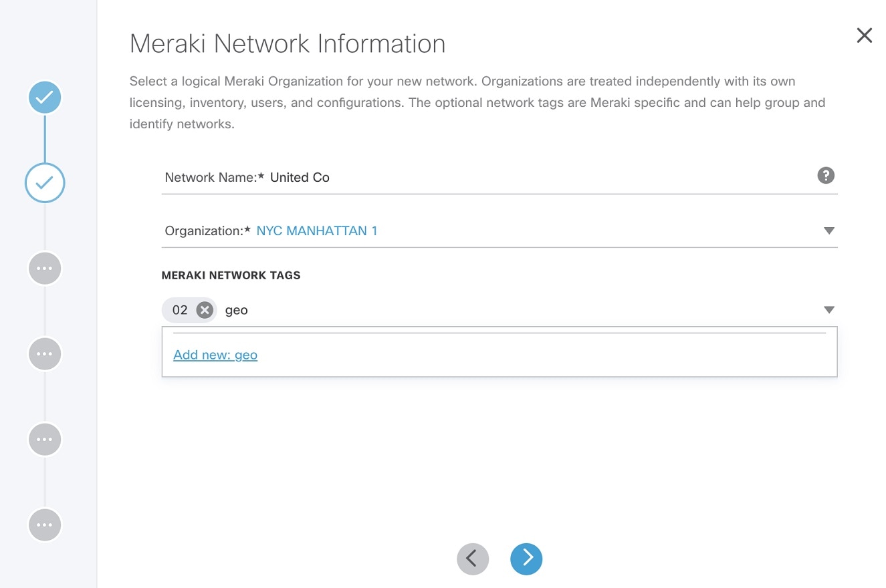The image size is (886, 588).
Task: Close the Meraki Network Information dialog
Action: 865,35
